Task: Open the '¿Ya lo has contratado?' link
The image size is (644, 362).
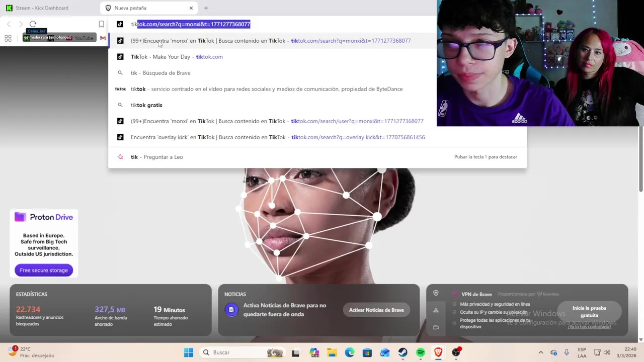Action: tap(589, 327)
